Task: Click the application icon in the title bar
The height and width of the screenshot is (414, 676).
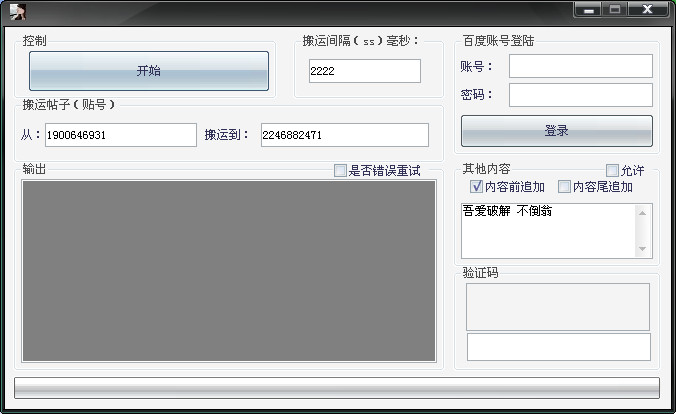Action: point(18,11)
